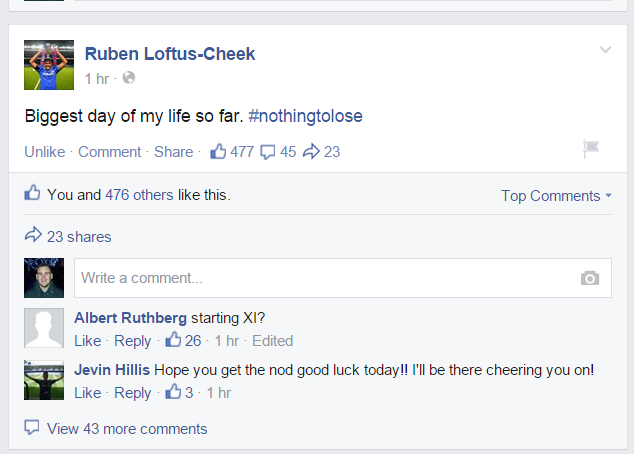Like Jevin Hillis's comment
634x454 pixels.
coord(88,393)
